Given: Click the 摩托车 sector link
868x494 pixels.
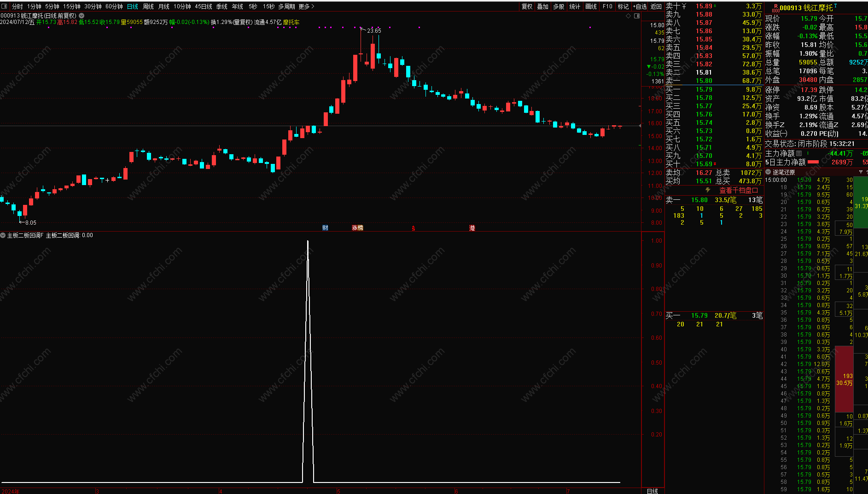Looking at the screenshot, I should (291, 22).
